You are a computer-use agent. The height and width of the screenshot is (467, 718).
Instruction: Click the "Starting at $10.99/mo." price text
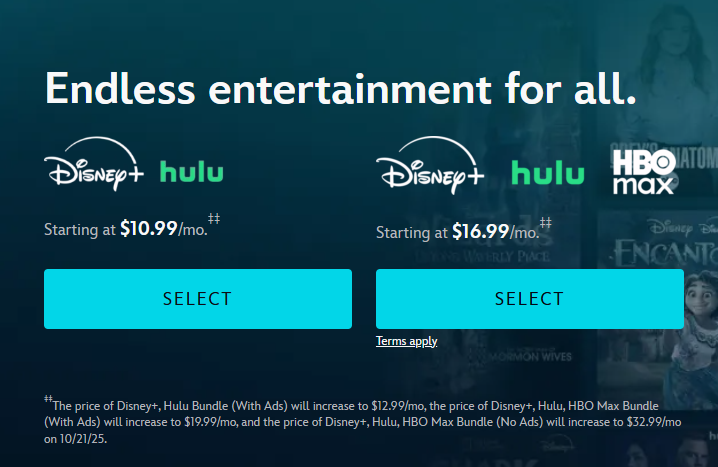pyautogui.click(x=124, y=229)
